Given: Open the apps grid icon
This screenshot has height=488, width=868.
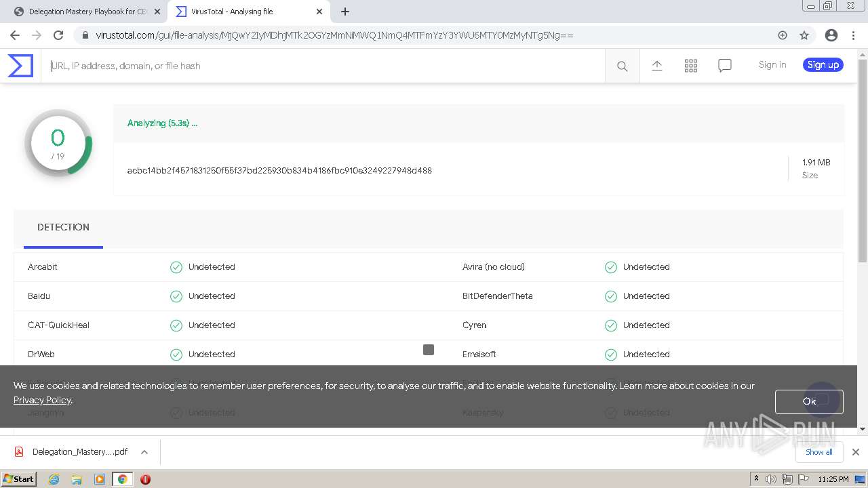Looking at the screenshot, I should [x=690, y=65].
